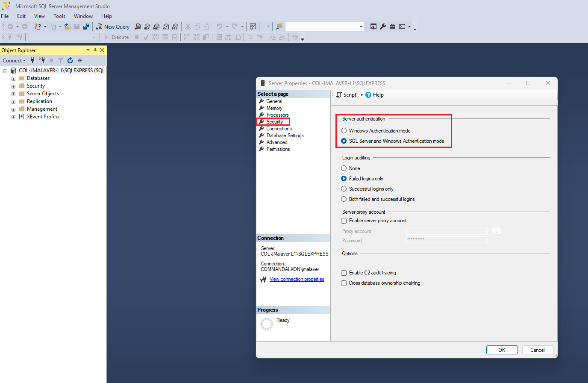Click the Save All disks icon
The height and width of the screenshot is (383, 588).
(86, 27)
